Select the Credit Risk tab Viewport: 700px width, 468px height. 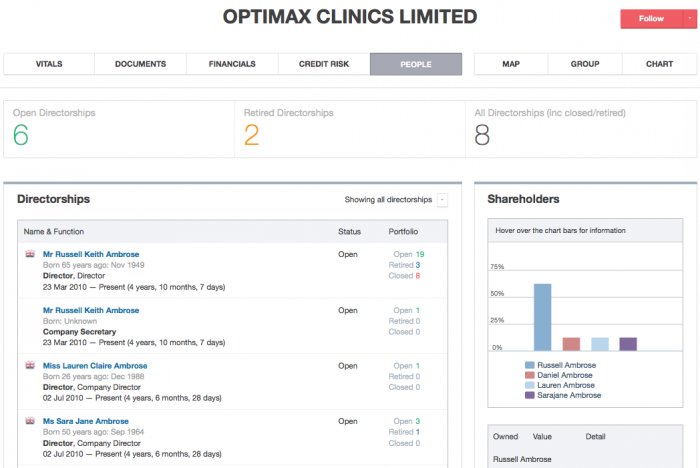click(324, 64)
